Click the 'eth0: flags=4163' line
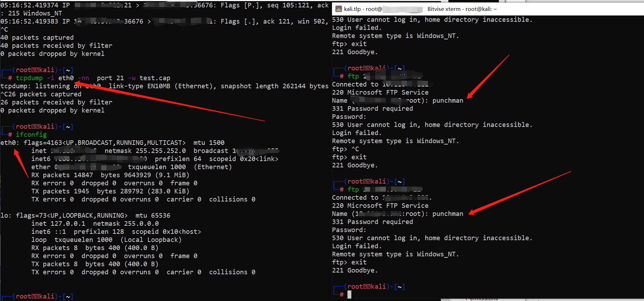The image size is (644, 301). click(x=112, y=143)
